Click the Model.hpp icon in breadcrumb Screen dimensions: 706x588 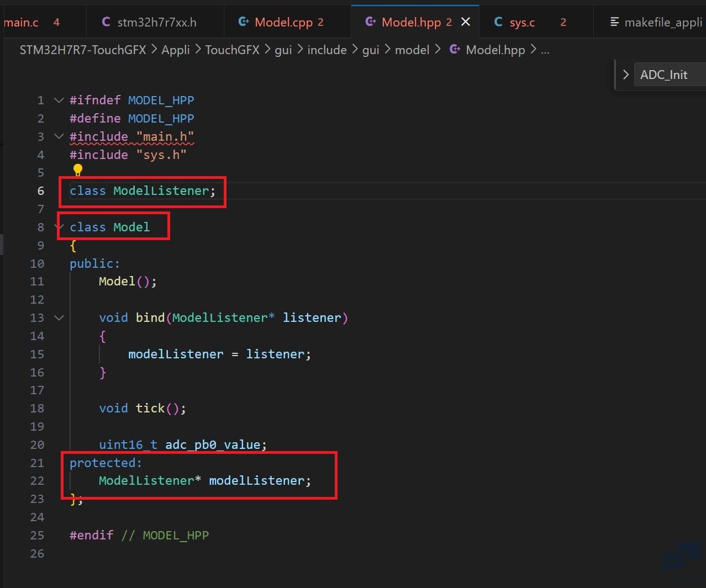455,50
